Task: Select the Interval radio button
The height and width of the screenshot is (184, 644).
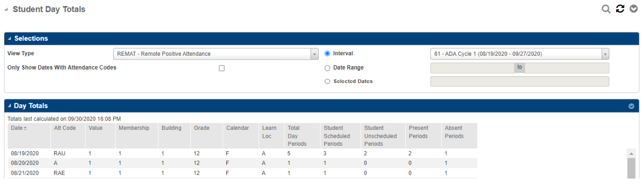Action: (x=327, y=54)
